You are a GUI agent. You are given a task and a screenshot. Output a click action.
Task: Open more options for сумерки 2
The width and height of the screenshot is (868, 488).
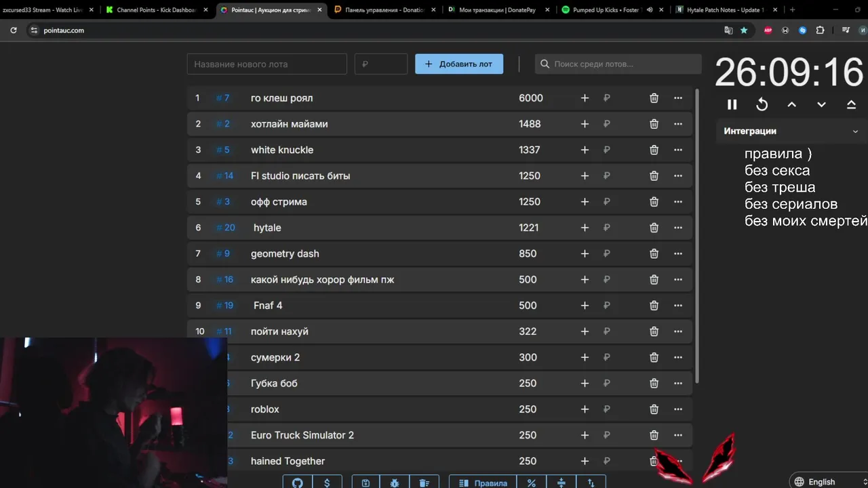677,357
